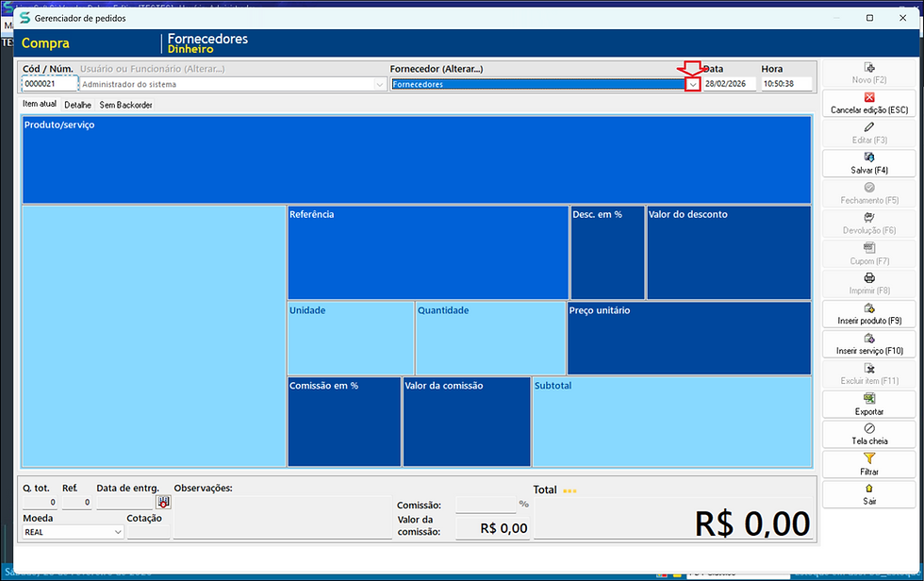Click the Compra heading text

pyautogui.click(x=45, y=43)
